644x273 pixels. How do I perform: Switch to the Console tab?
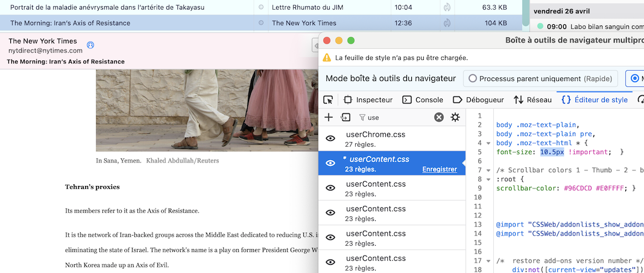click(423, 100)
